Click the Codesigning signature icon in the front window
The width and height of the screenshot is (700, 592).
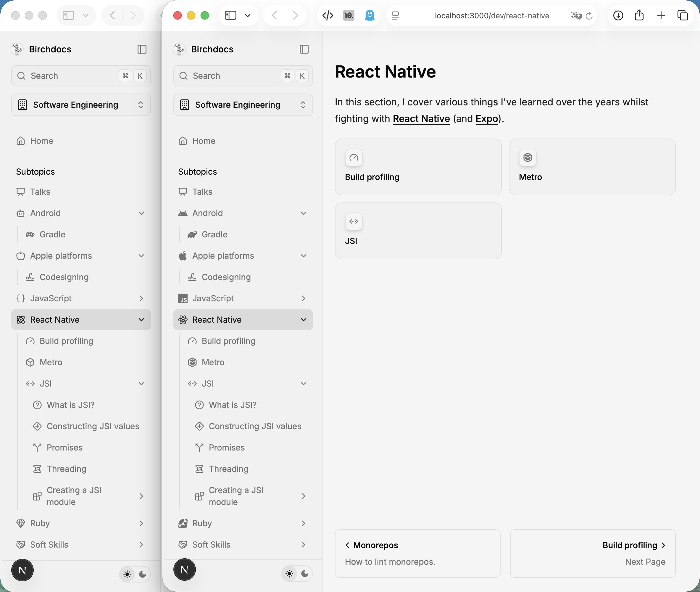192,277
